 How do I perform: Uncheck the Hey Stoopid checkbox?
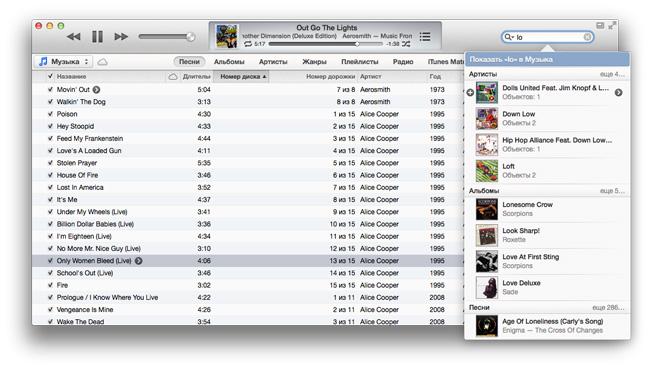tap(50, 126)
